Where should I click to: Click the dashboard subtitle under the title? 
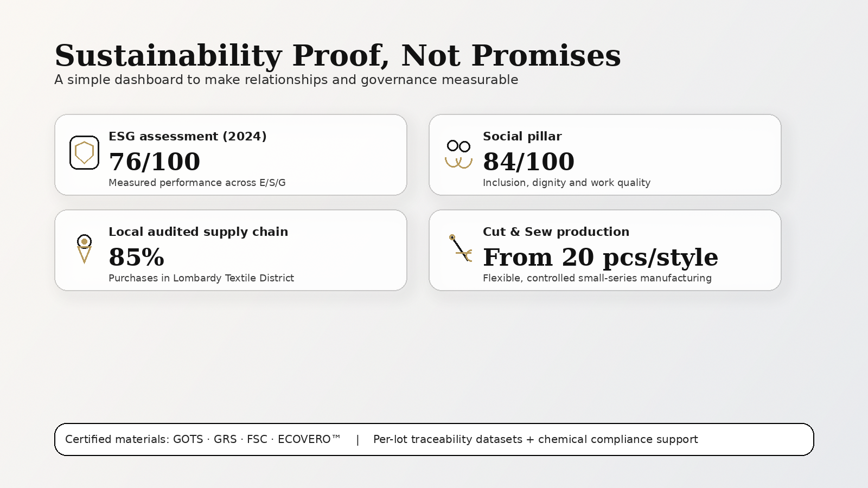pyautogui.click(x=286, y=80)
